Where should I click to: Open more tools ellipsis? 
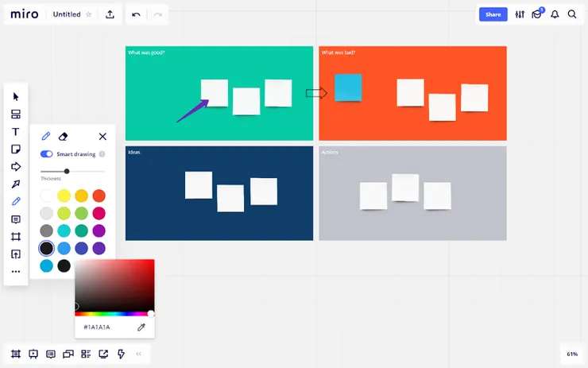coord(16,271)
